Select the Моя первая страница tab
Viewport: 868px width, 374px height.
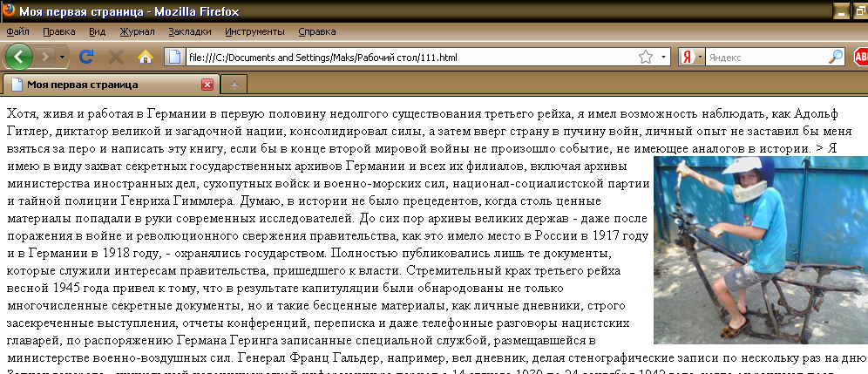pos(111,85)
